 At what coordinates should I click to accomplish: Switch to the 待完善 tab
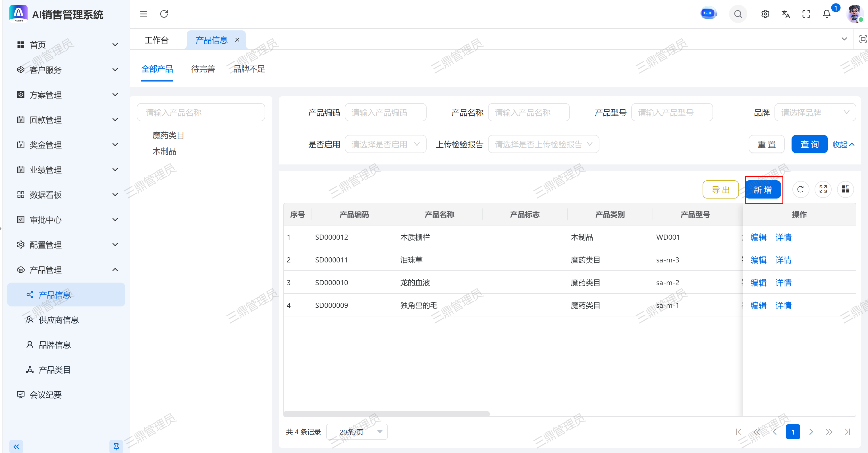click(x=203, y=69)
